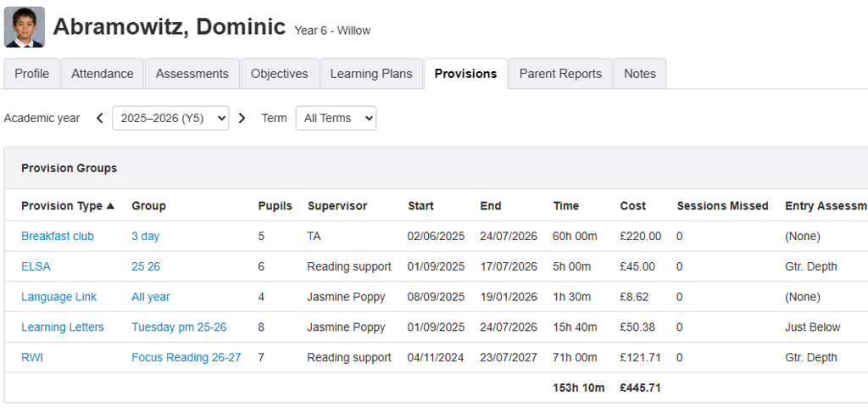Image resolution: width=868 pixels, height=408 pixels.
Task: Open the ELSA provision link
Action: coord(36,267)
